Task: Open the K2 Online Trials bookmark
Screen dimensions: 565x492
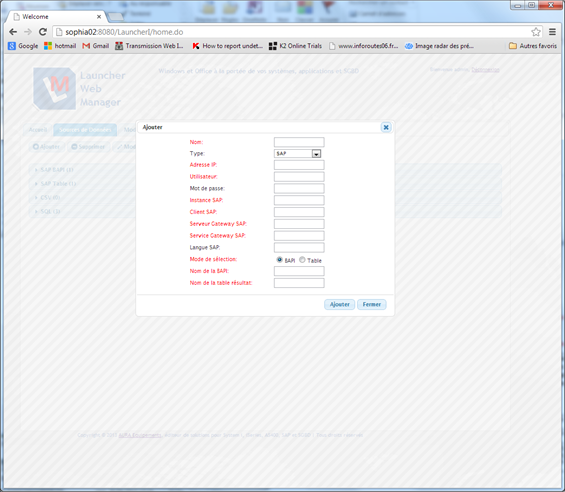Action: [x=295, y=46]
